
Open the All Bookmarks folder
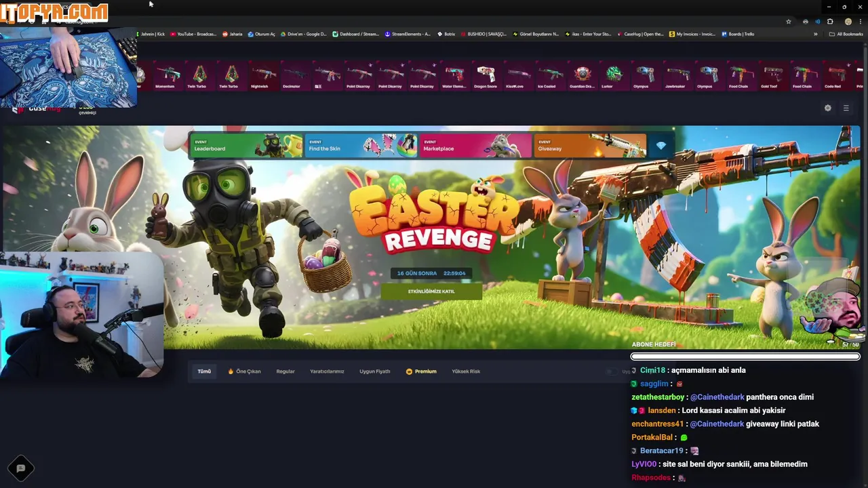click(x=846, y=34)
